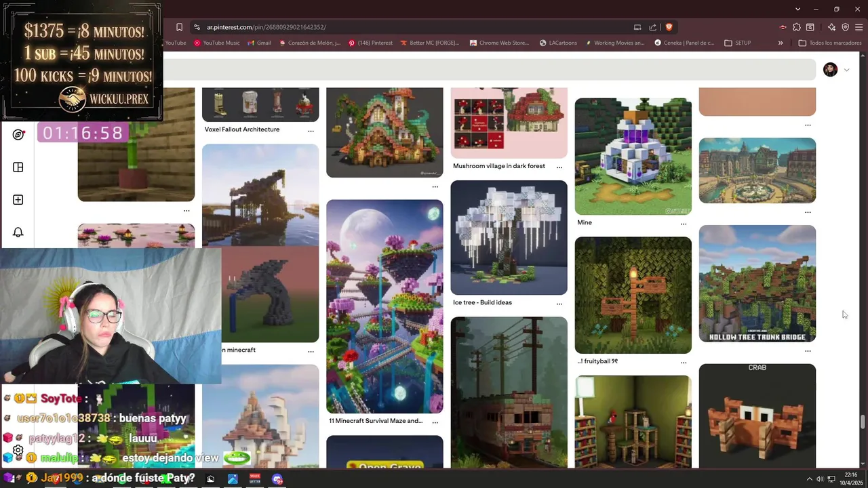868x488 pixels.
Task: Click the 'Voxel Fallout Architecture' pin title
Action: [x=242, y=129]
